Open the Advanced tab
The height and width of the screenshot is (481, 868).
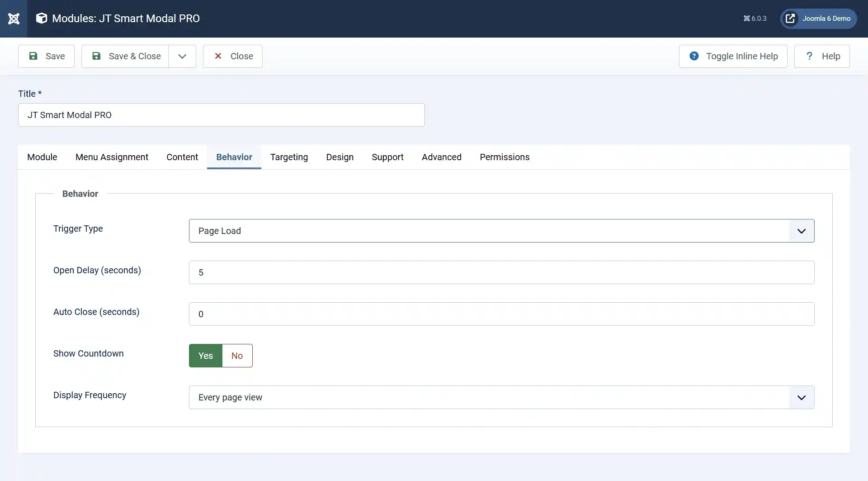(442, 157)
